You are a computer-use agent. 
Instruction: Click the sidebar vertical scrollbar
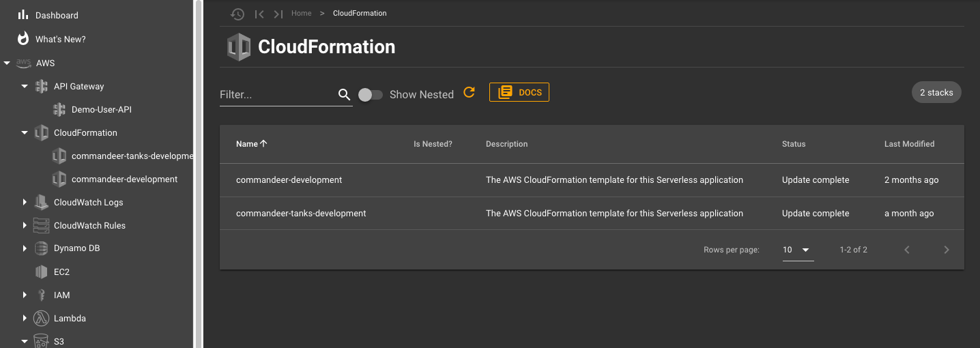click(199, 174)
